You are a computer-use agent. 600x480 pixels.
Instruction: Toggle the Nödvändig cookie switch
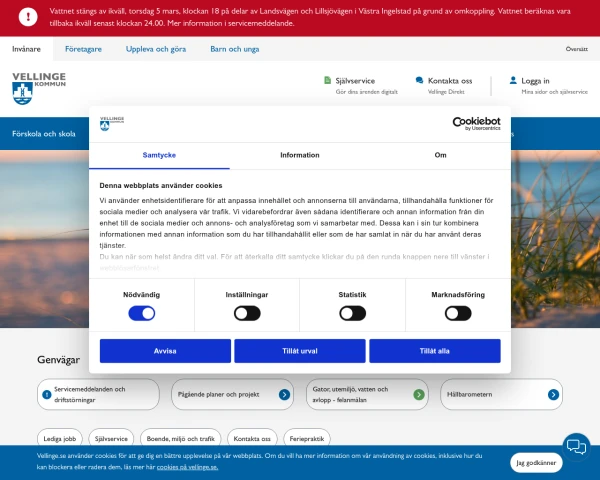141,313
